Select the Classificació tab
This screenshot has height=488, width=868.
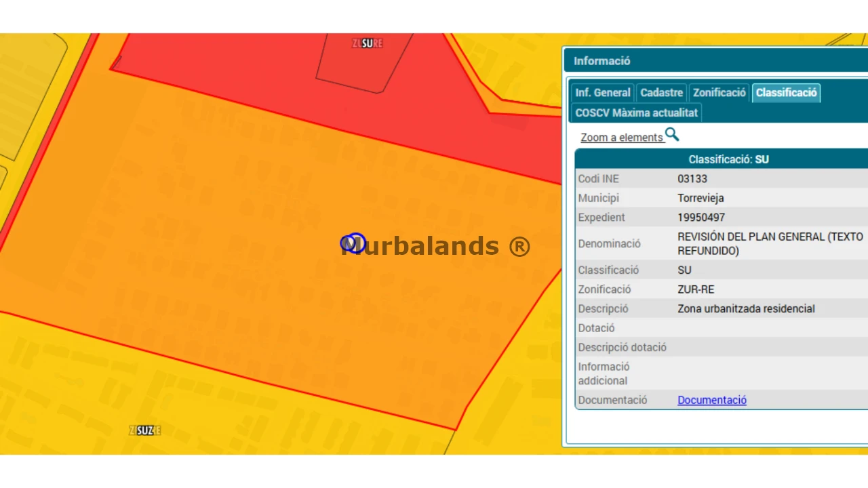click(786, 93)
